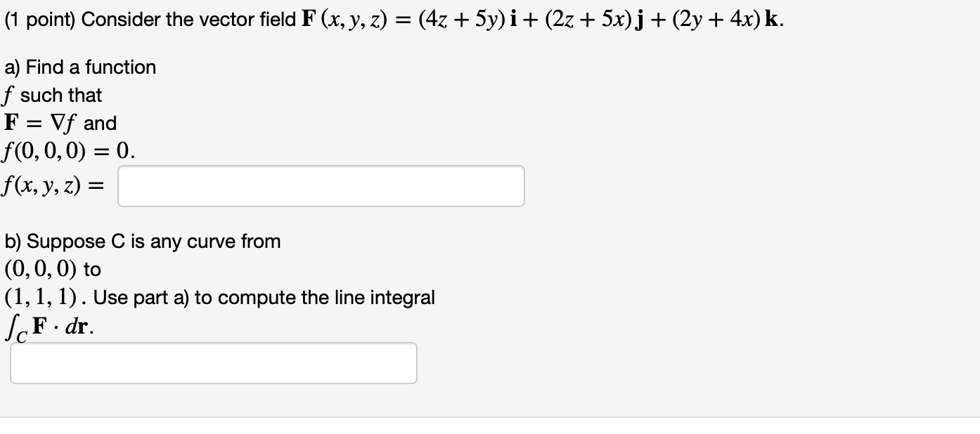Screen dimensions: 980x434
Task: Click inside the empty part a answer box
Action: (x=320, y=185)
